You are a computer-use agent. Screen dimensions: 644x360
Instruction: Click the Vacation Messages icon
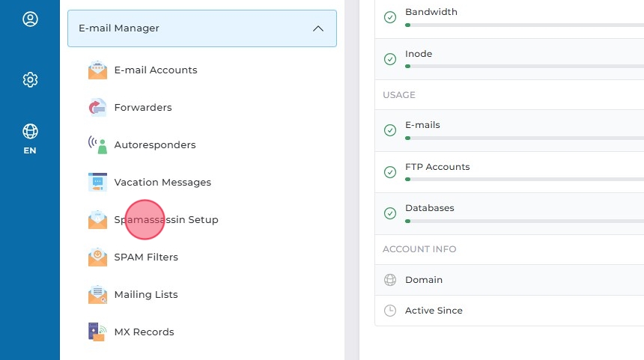97,183
